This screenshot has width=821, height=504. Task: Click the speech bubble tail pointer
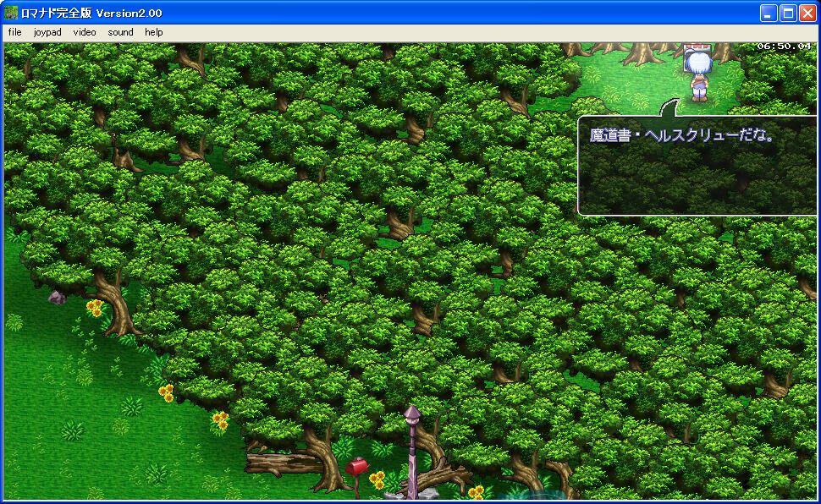(x=669, y=107)
